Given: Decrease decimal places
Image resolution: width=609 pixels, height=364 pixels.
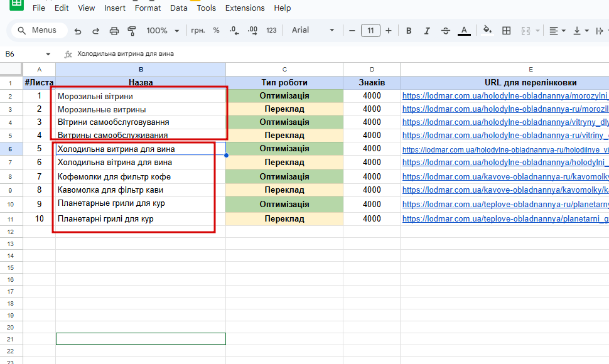Looking at the screenshot, I should click(234, 31).
